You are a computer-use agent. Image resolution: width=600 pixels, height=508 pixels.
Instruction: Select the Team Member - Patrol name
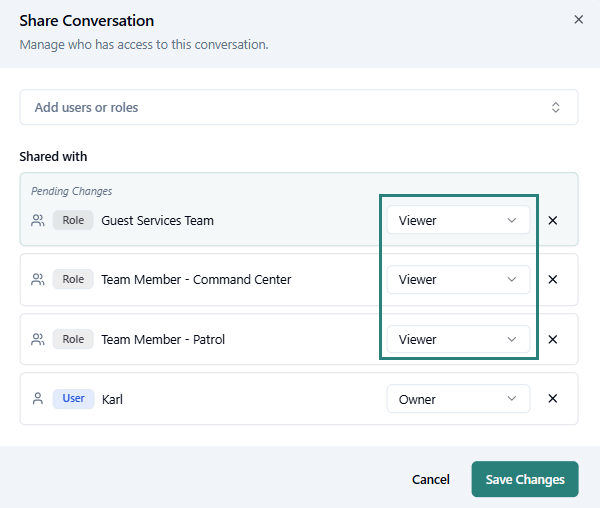[x=163, y=340]
